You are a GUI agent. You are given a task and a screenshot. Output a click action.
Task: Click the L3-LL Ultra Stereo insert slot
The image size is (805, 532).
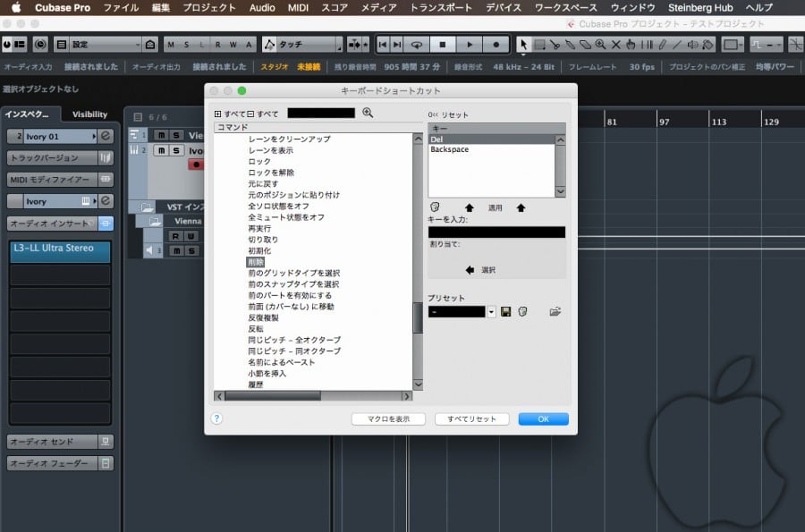(x=60, y=251)
